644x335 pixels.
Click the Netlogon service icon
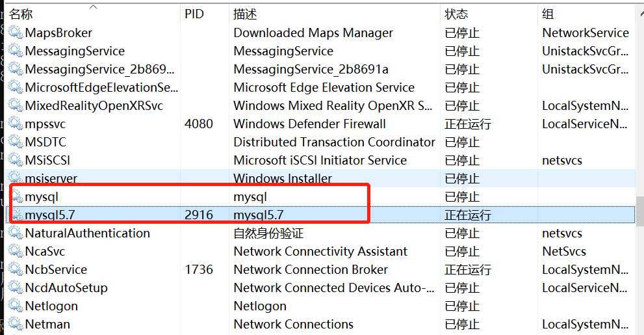[16, 306]
